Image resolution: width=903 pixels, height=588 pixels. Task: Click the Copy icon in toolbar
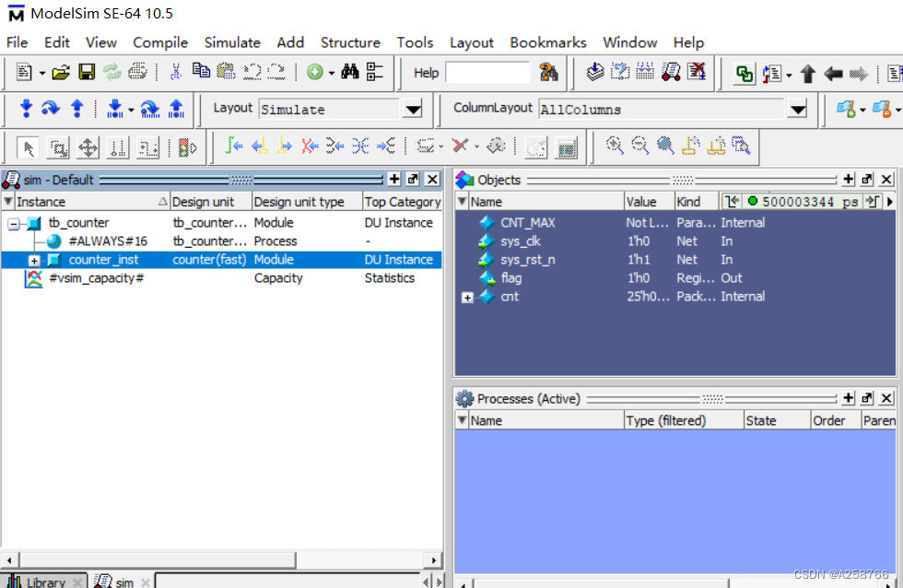pos(201,71)
